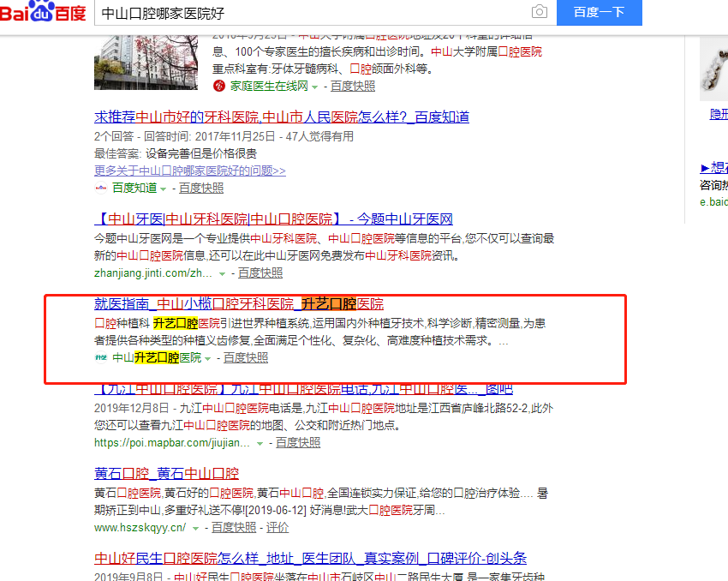Click the snippet starting 口腔种植科 升艺口腔医院引进
This screenshot has width=728, height=581.
tap(320, 332)
